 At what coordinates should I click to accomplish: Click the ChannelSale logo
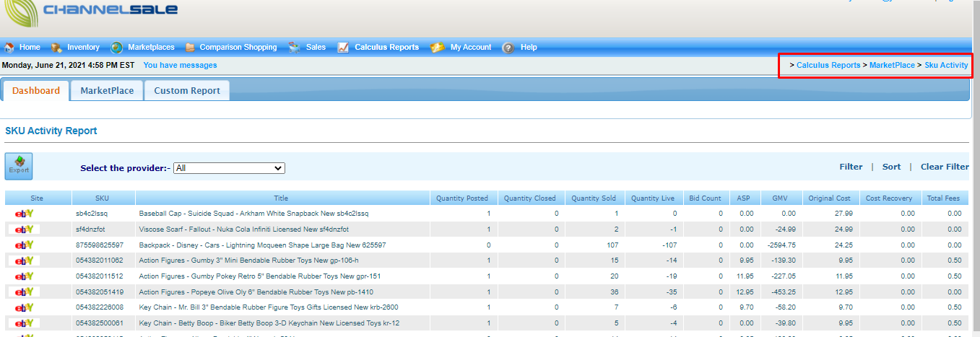[90, 14]
